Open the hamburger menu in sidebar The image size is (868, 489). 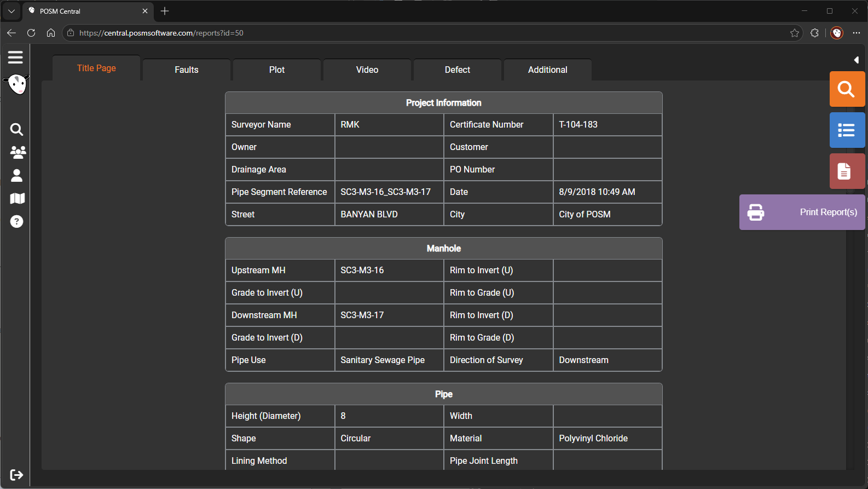(x=15, y=57)
